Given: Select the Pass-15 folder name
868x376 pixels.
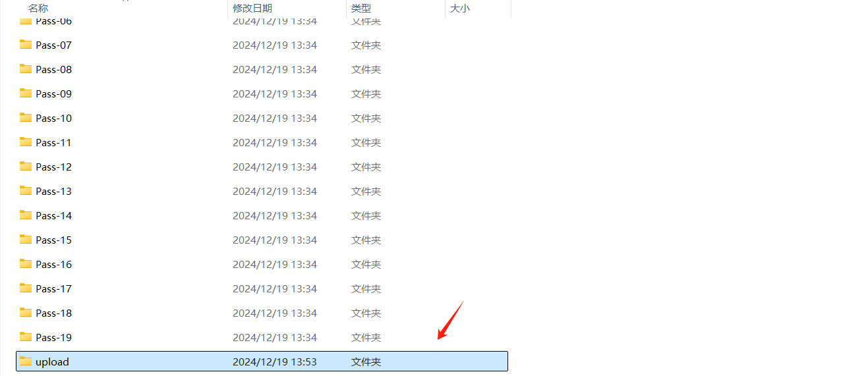Looking at the screenshot, I should 54,240.
